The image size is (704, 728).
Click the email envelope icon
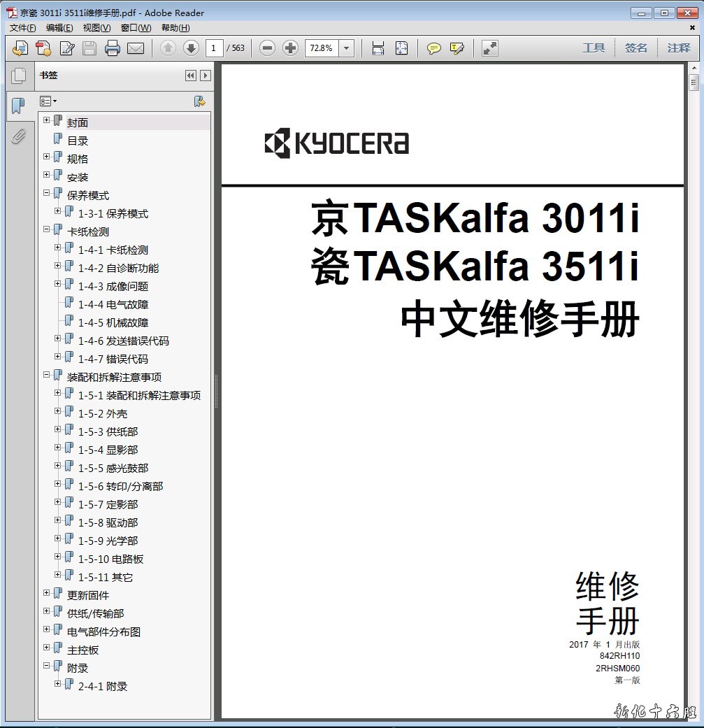pyautogui.click(x=136, y=48)
